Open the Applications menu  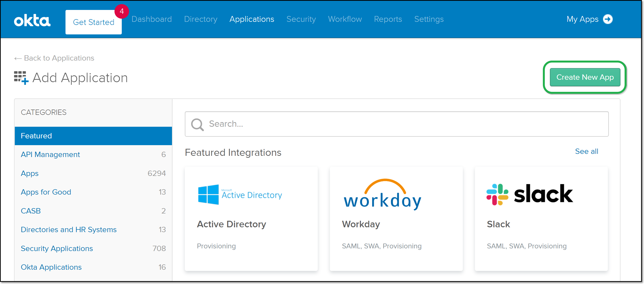coord(252,19)
